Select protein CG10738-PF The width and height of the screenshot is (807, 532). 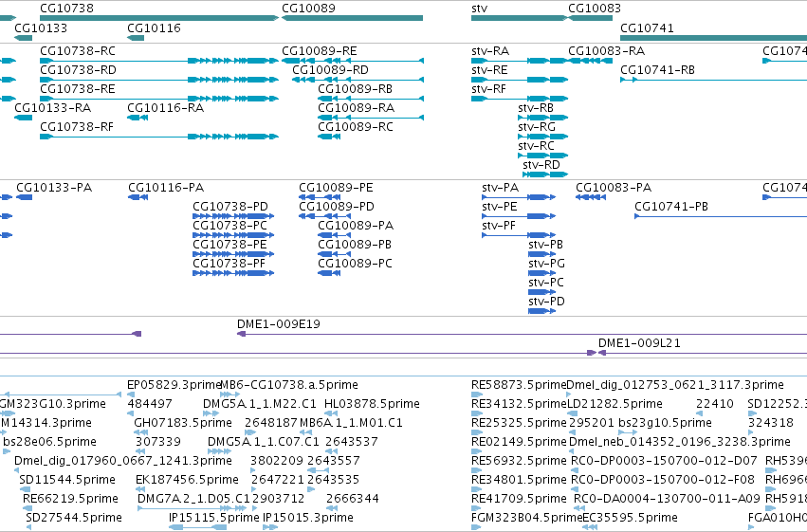click(229, 263)
